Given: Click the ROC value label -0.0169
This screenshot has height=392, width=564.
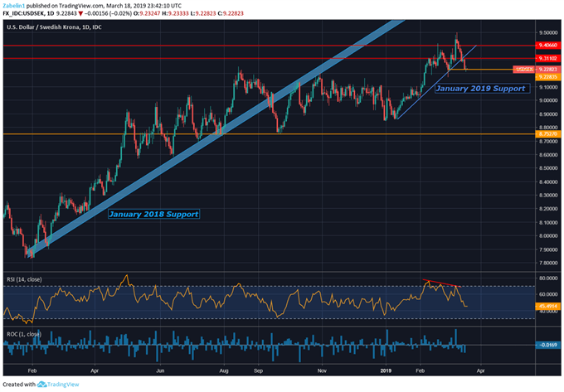Looking at the screenshot, I should [x=547, y=345].
